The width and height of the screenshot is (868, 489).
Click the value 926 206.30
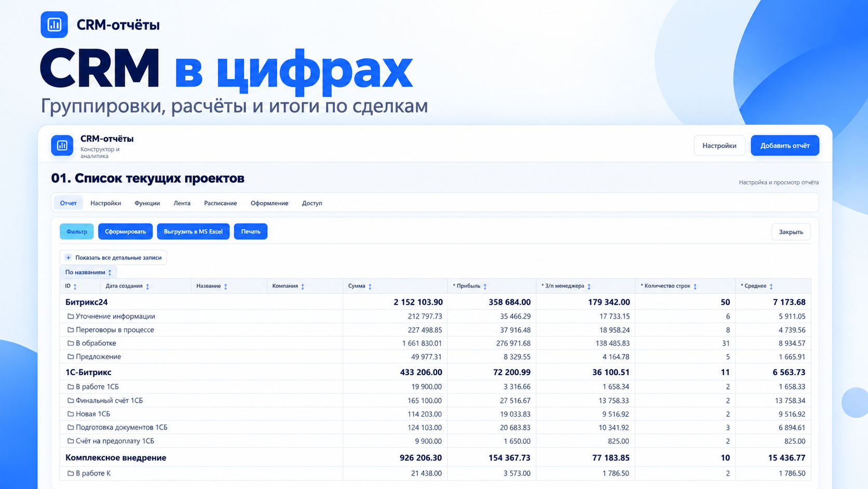[x=421, y=458]
